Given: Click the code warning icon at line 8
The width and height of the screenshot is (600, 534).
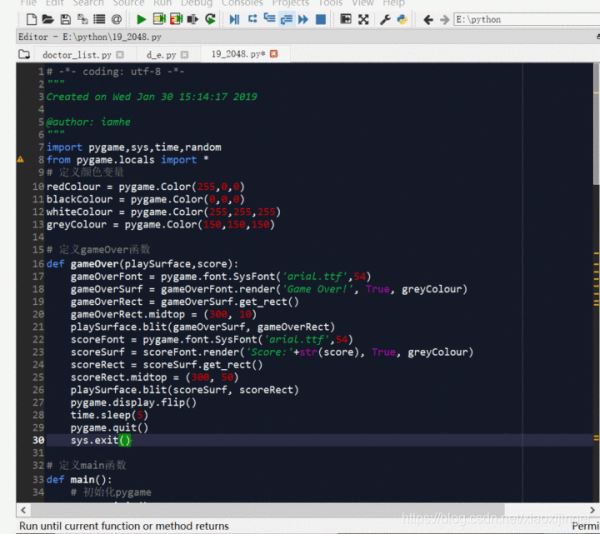Looking at the screenshot, I should pyautogui.click(x=20, y=159).
